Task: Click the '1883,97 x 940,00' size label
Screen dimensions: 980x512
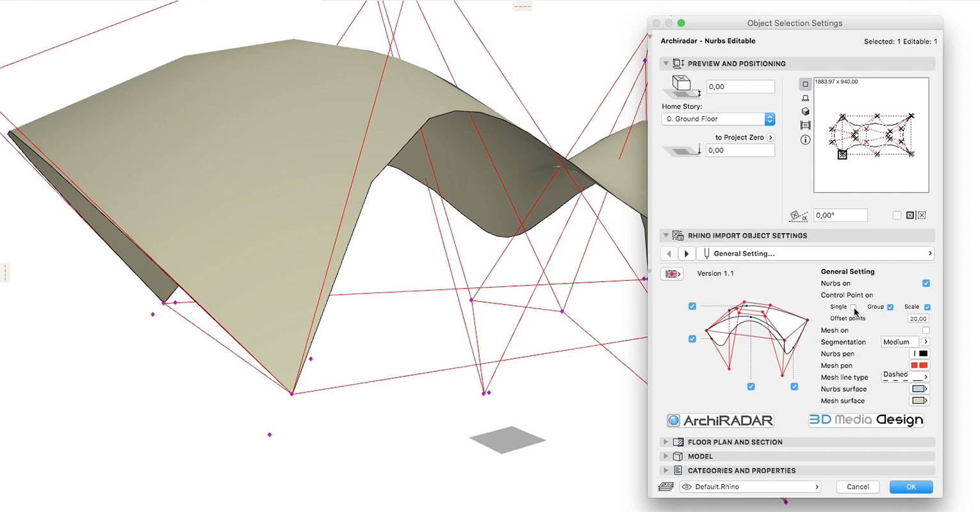Action: [836, 82]
